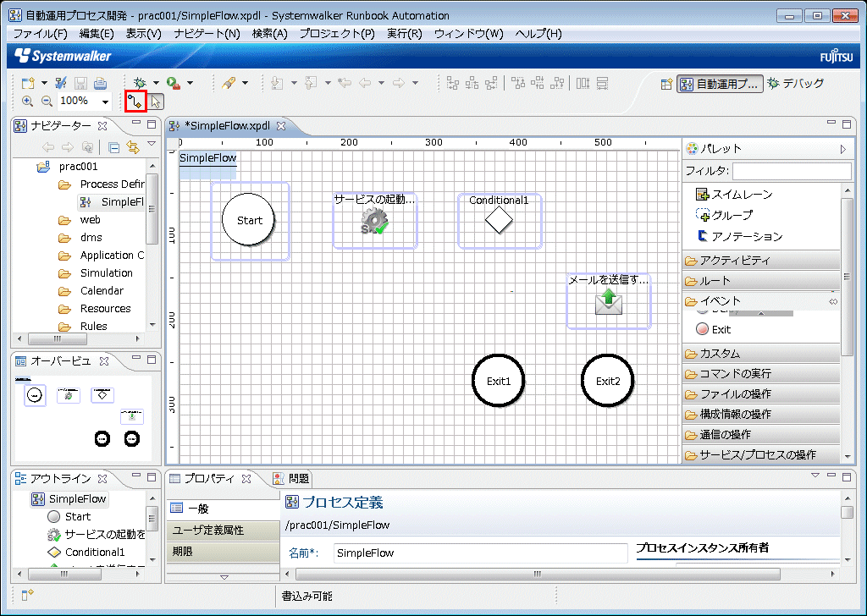Open the プロジェクト(P) menu
The image size is (867, 616).
click(x=337, y=34)
